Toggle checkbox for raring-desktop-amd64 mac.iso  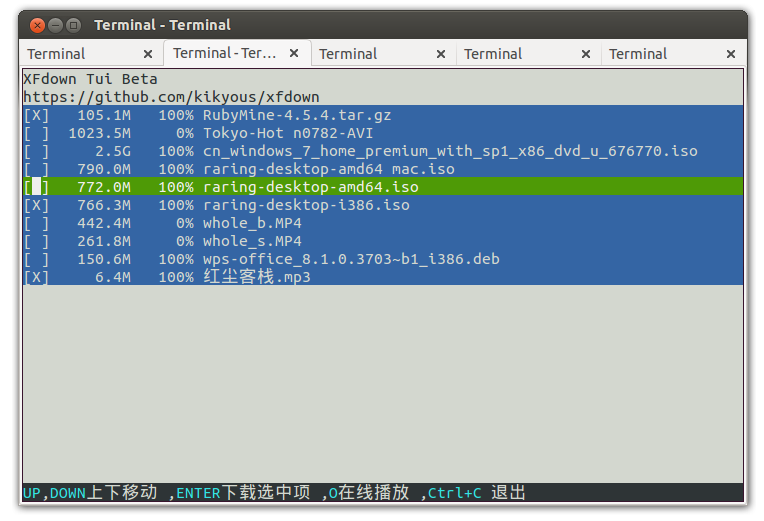pos(37,170)
